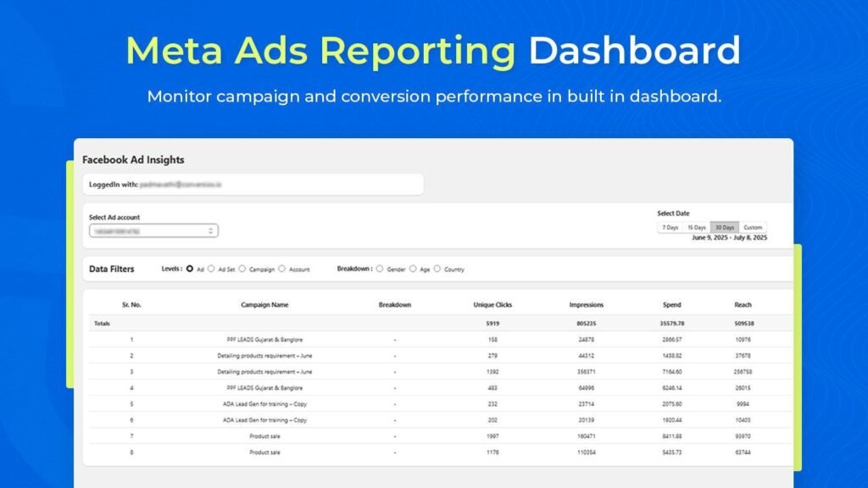Click the LoggedIn with email field
This screenshot has width=868, height=488.
pyautogui.click(x=253, y=185)
